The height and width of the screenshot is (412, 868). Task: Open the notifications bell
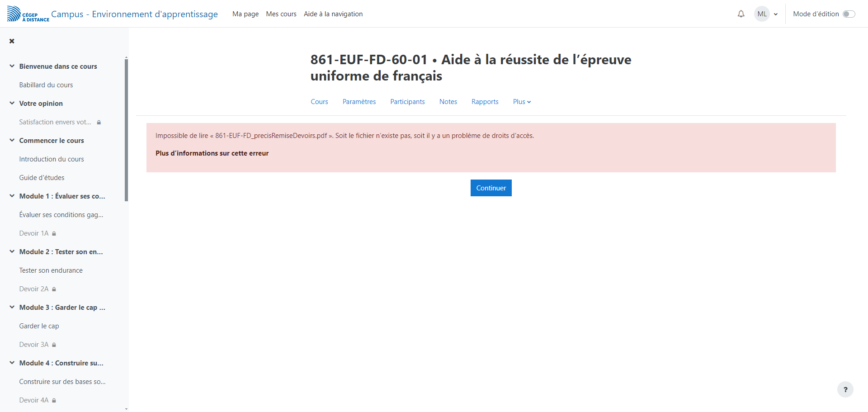(x=741, y=14)
